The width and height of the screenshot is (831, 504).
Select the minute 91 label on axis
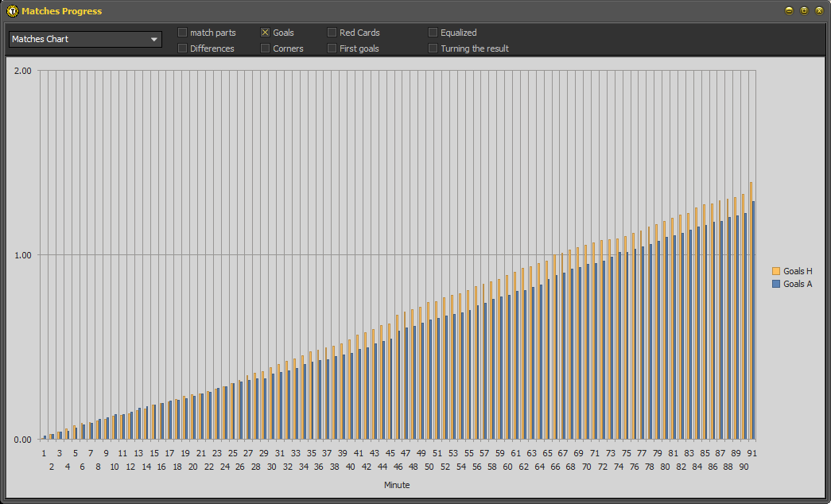(751, 453)
